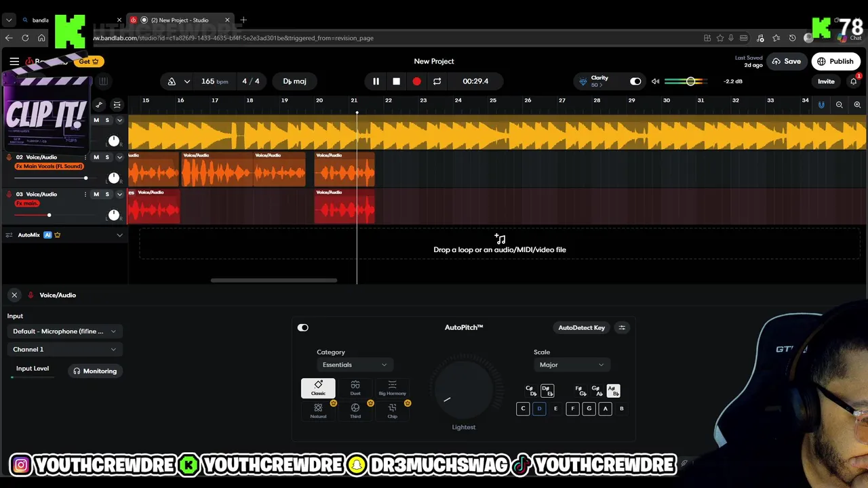The height and width of the screenshot is (488, 868).
Task: Mute the first yellow track
Action: click(96, 120)
